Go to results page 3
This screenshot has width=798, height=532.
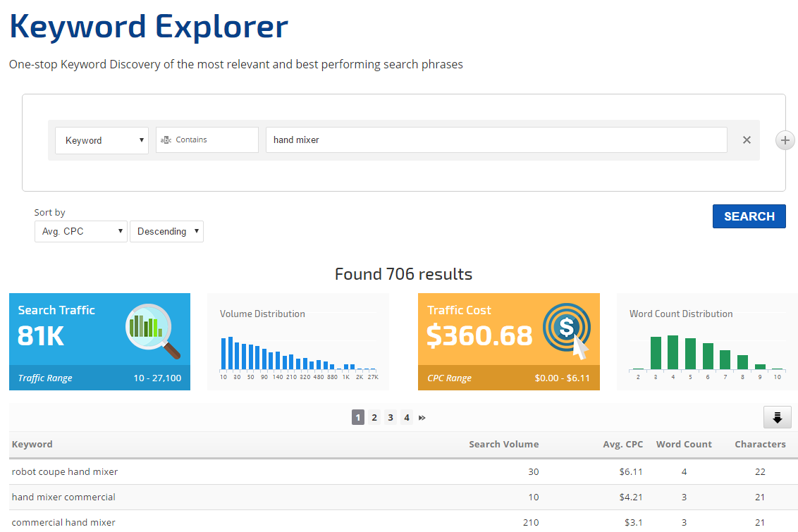[x=391, y=418]
